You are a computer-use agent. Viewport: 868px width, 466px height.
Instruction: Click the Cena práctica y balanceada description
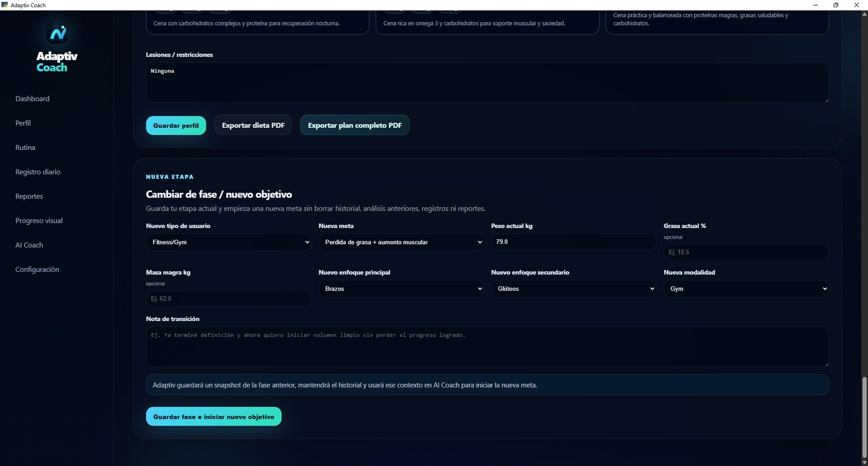point(701,19)
